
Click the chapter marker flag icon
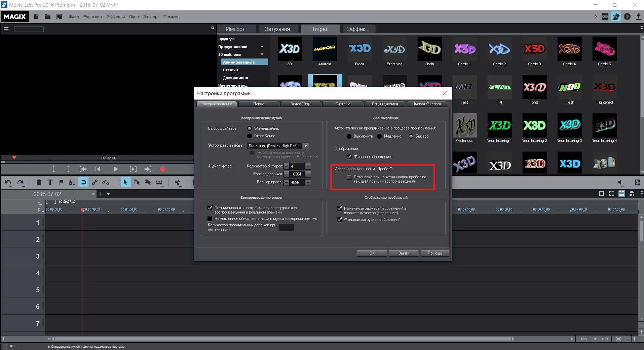[x=61, y=182]
